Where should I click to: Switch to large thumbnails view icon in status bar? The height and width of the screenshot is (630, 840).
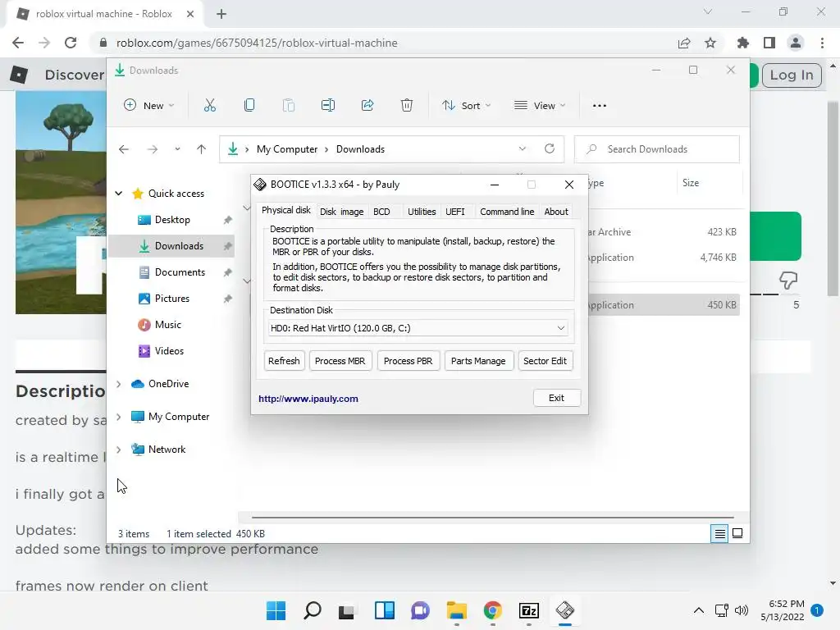tap(737, 533)
